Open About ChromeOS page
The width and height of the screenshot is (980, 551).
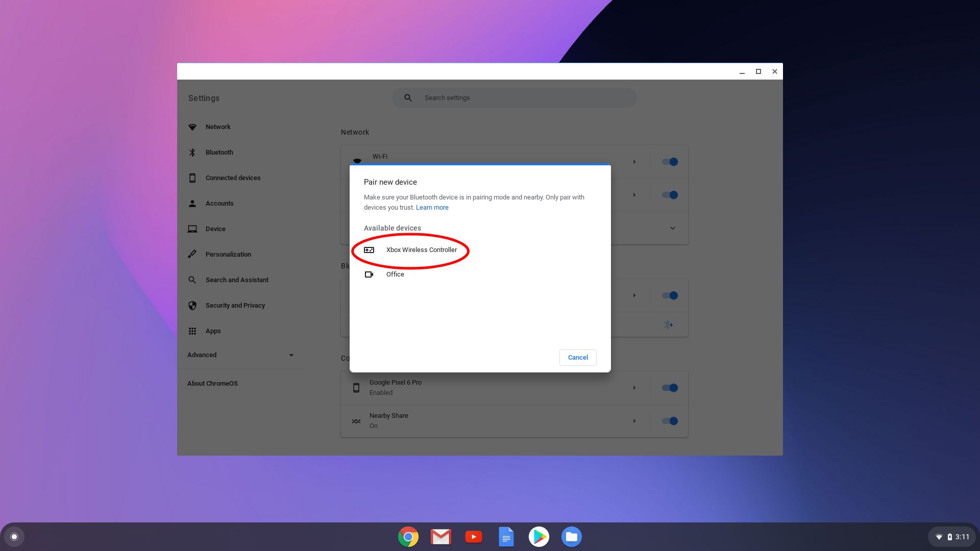point(212,384)
